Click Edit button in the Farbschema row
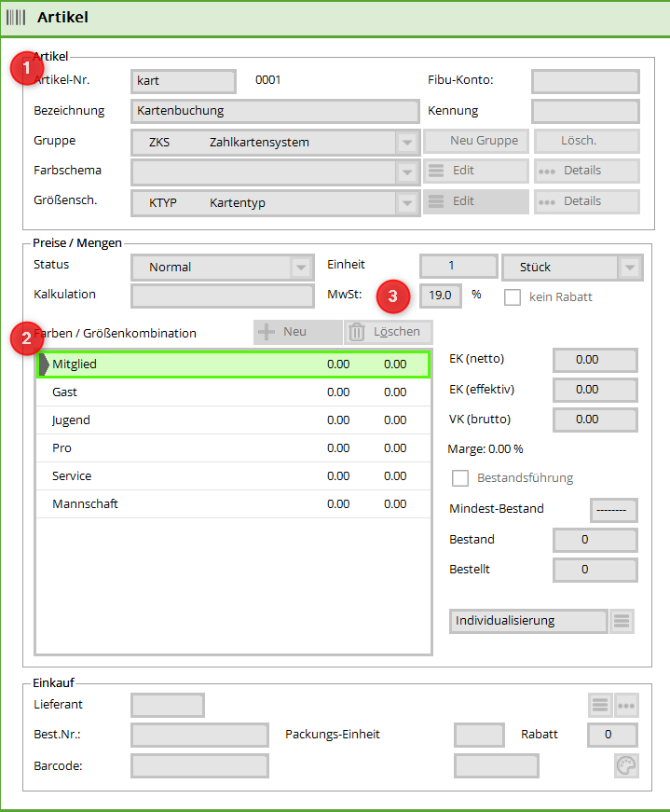This screenshot has width=670, height=812. coord(476,171)
